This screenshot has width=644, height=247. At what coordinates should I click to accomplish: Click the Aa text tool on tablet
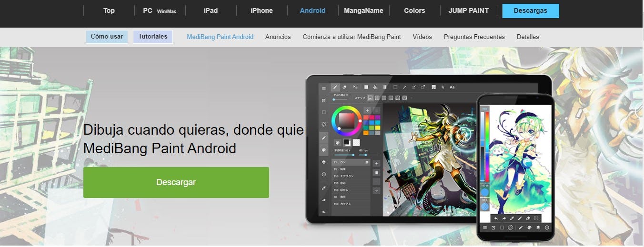tap(452, 88)
